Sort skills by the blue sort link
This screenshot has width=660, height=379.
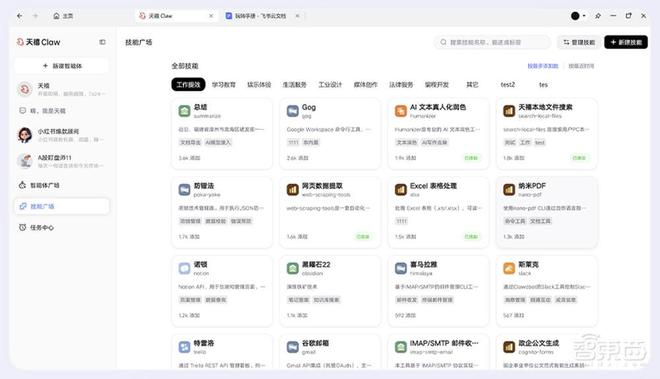pos(543,66)
